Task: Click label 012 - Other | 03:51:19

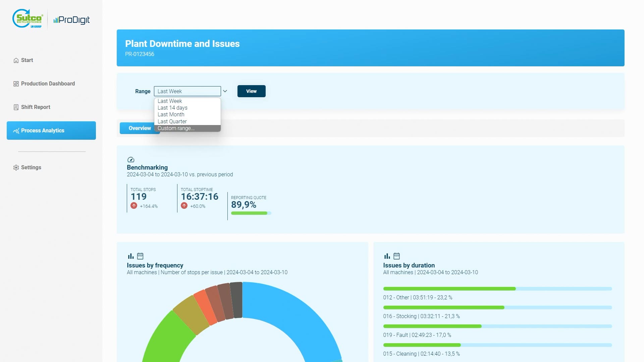Action: [x=418, y=297]
